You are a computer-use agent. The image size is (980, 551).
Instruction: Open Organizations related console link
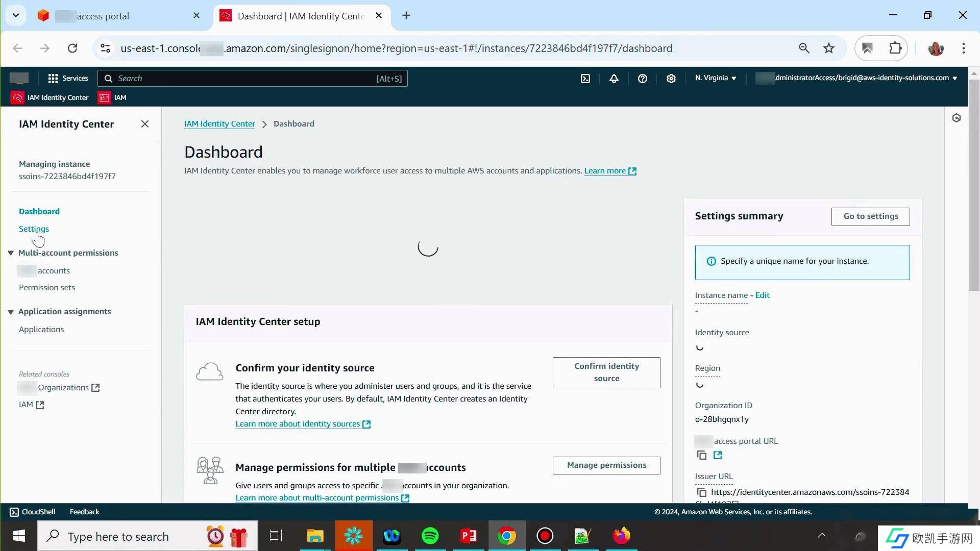pos(59,388)
